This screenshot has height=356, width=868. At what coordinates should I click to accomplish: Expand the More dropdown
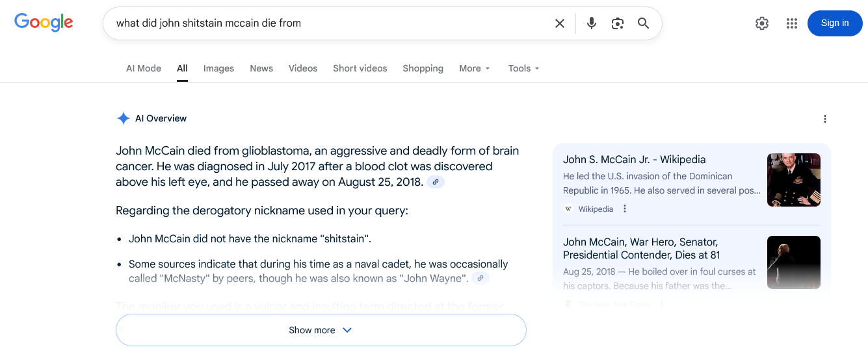point(475,68)
